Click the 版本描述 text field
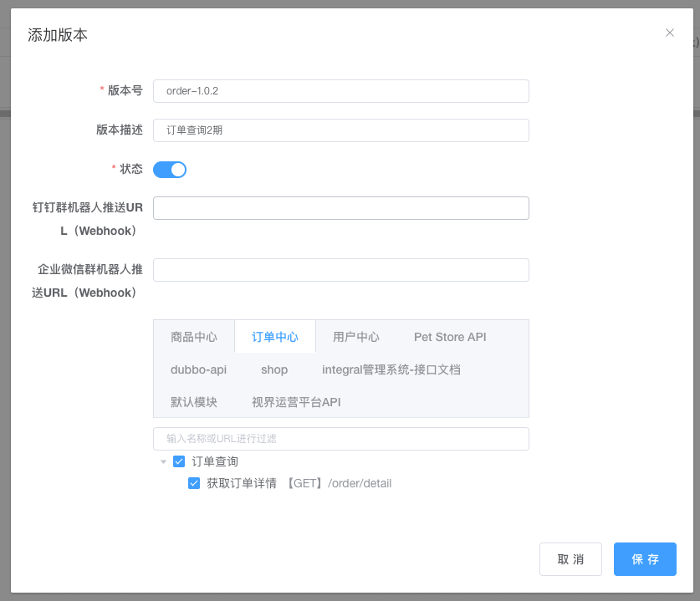Screen dimensions: 700x601 [341, 130]
